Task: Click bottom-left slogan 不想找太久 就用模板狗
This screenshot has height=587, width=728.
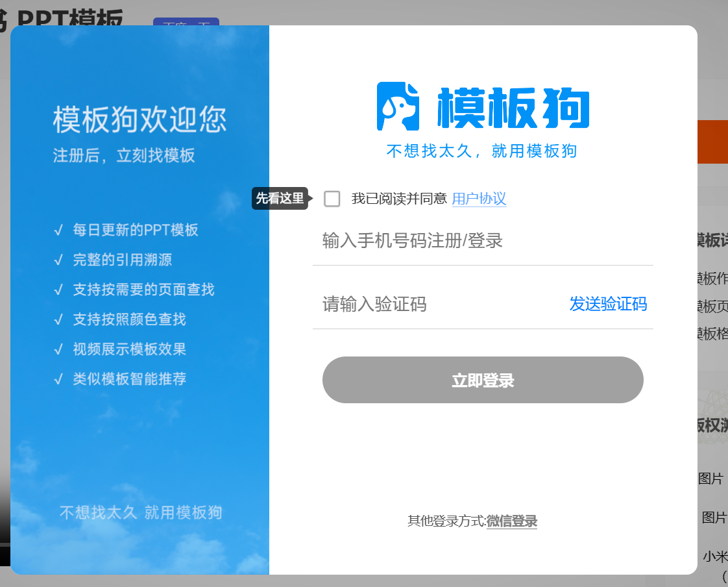Action: point(141,512)
